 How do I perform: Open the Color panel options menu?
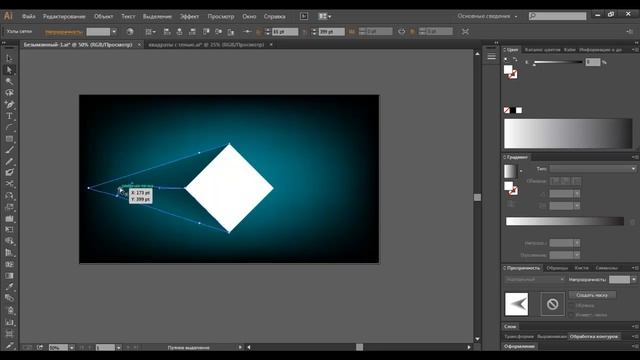(635, 50)
